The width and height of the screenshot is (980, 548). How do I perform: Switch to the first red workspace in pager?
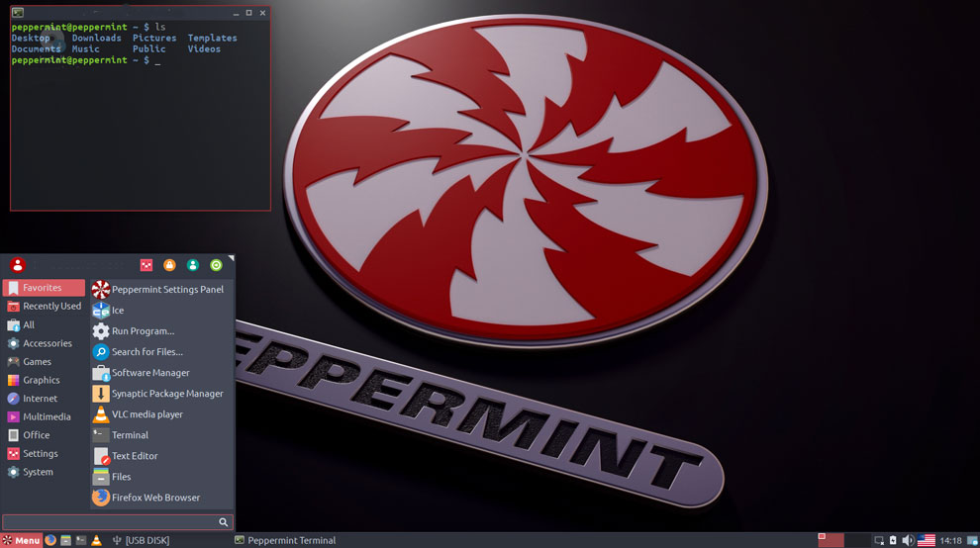pyautogui.click(x=831, y=540)
